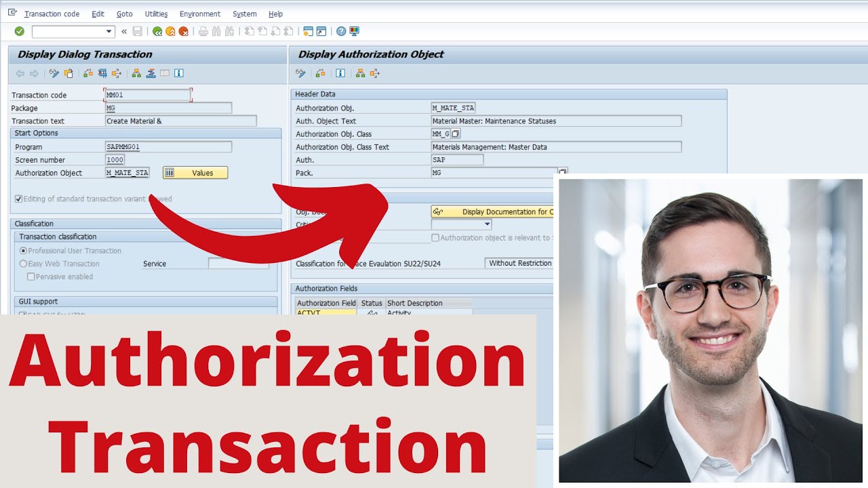Open the Without Restriction dropdown
Viewport: 868px width, 488px height.
(520, 264)
